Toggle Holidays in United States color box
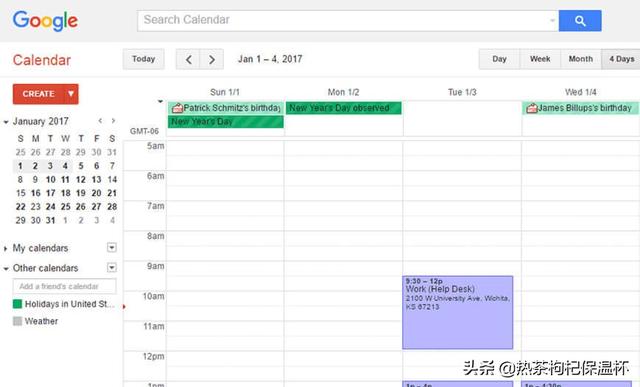Image resolution: width=640 pixels, height=387 pixels. point(17,304)
